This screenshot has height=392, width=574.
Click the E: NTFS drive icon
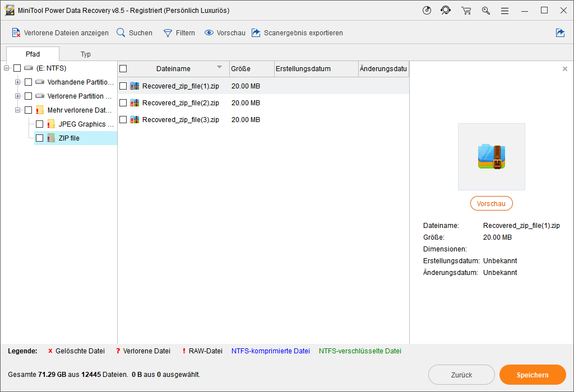29,68
